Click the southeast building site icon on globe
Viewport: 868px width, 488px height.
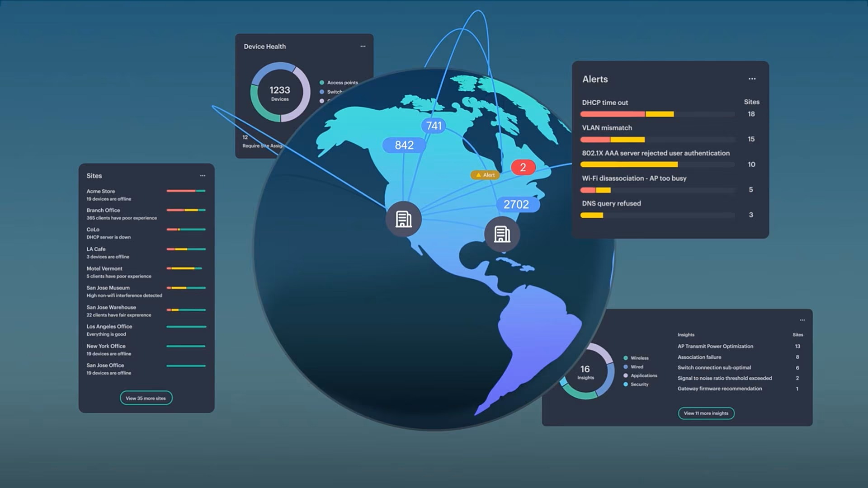[x=502, y=234]
